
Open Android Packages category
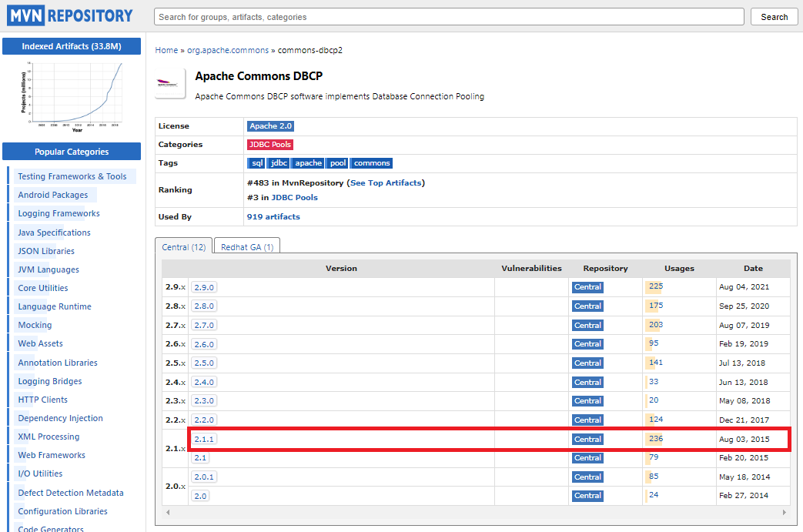click(x=53, y=195)
